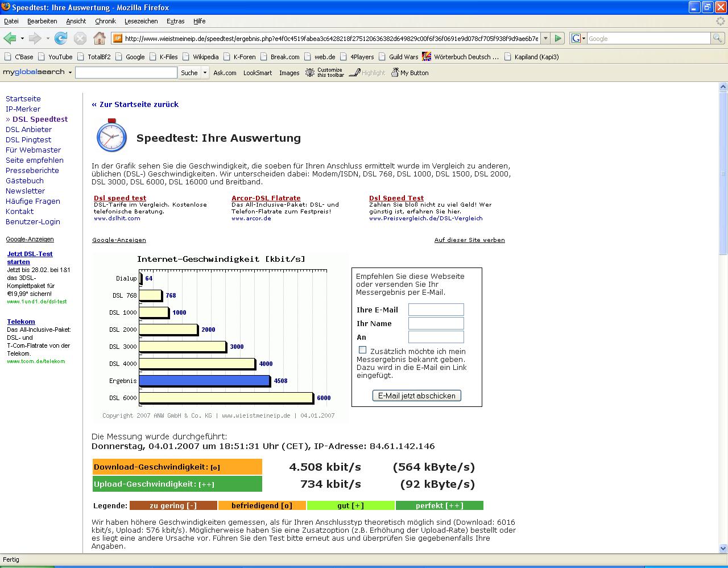Viewport: 728px width, 568px height.
Task: Click the Firefox throbber activity icon
Action: 720,21
